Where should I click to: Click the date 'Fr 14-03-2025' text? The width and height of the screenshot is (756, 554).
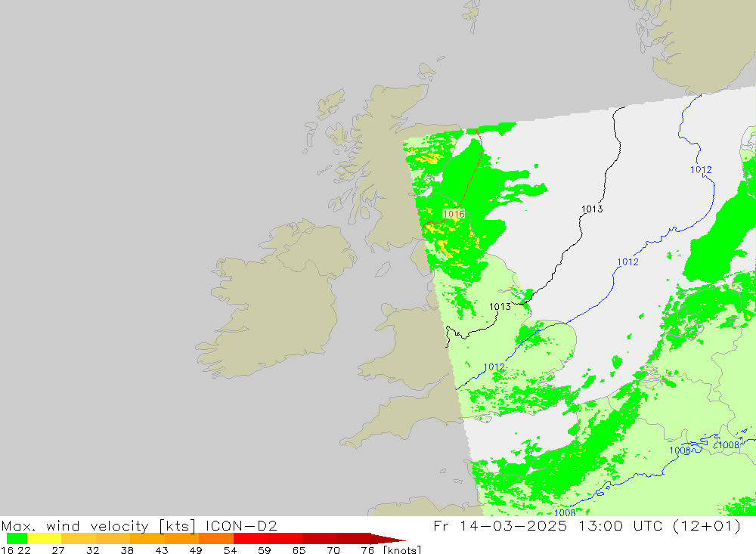(x=500, y=525)
